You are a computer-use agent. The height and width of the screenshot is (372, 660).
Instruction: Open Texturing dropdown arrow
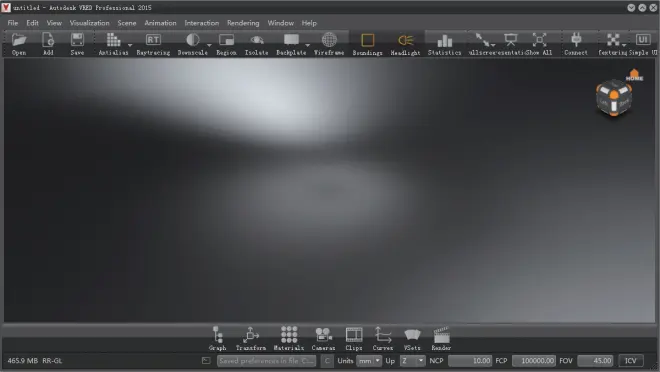(624, 45)
